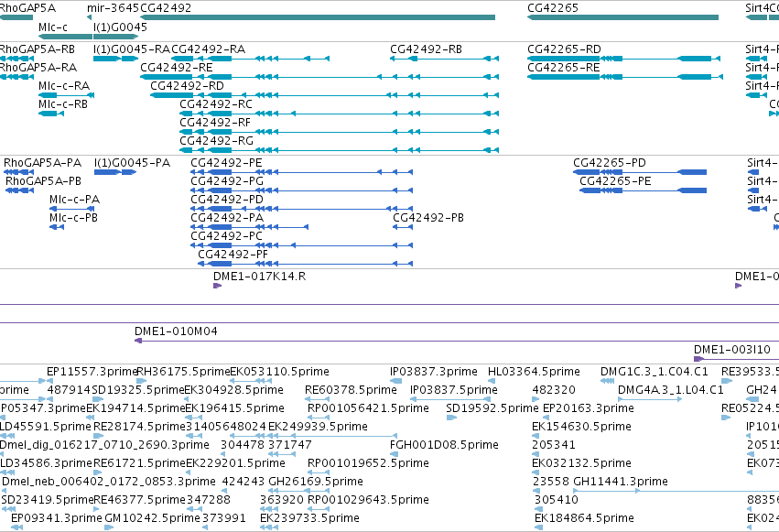Click the EK249939.5prime EST feature
This screenshot has height=532, width=779.
(x=332, y=436)
